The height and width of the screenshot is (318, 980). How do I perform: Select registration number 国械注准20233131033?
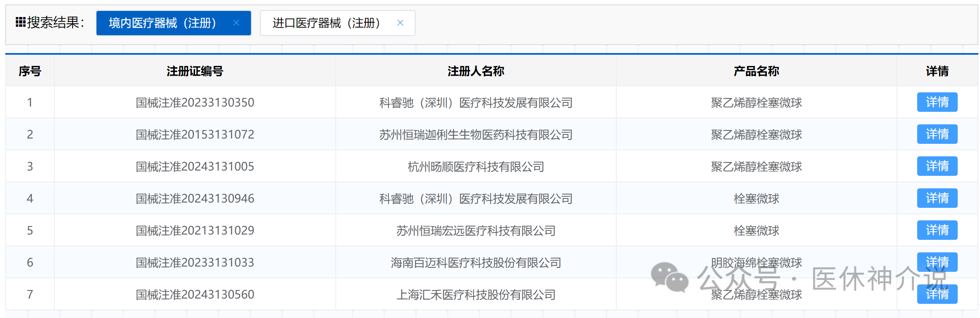pyautogui.click(x=195, y=263)
